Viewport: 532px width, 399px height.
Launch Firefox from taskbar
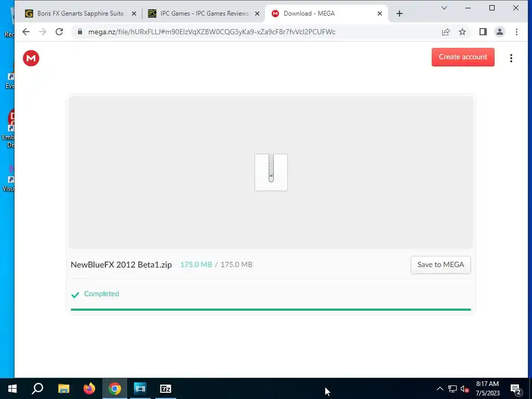(x=89, y=389)
